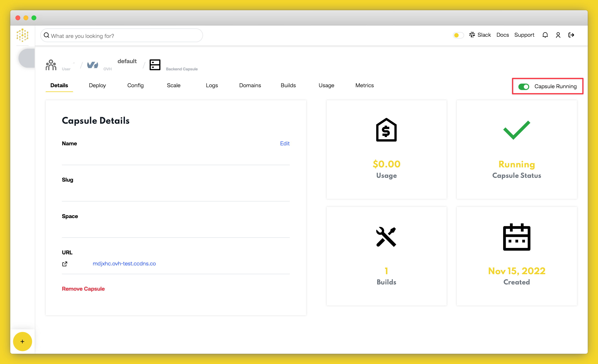Image resolution: width=598 pixels, height=364 pixels.
Task: Click the OVH space breadcrumb icon
Action: [93, 65]
